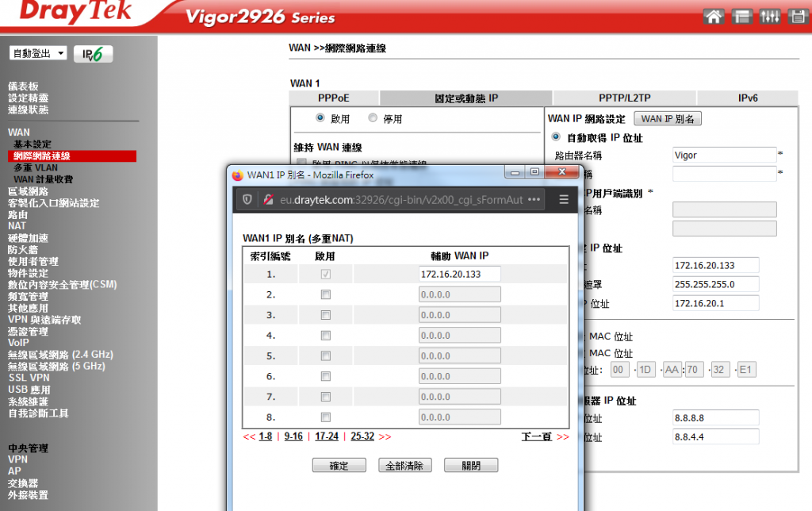Select the 啟用 radio button for WAN 1
Viewport: 812px width, 511px height.
[x=320, y=117]
